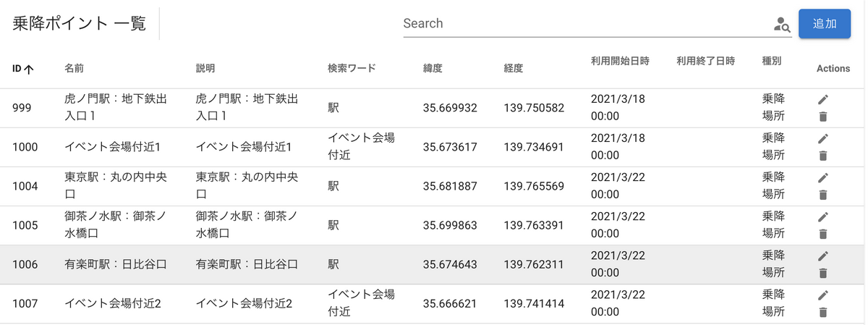Edit row 1004 with pencil icon
This screenshot has height=325, width=868.
(822, 177)
